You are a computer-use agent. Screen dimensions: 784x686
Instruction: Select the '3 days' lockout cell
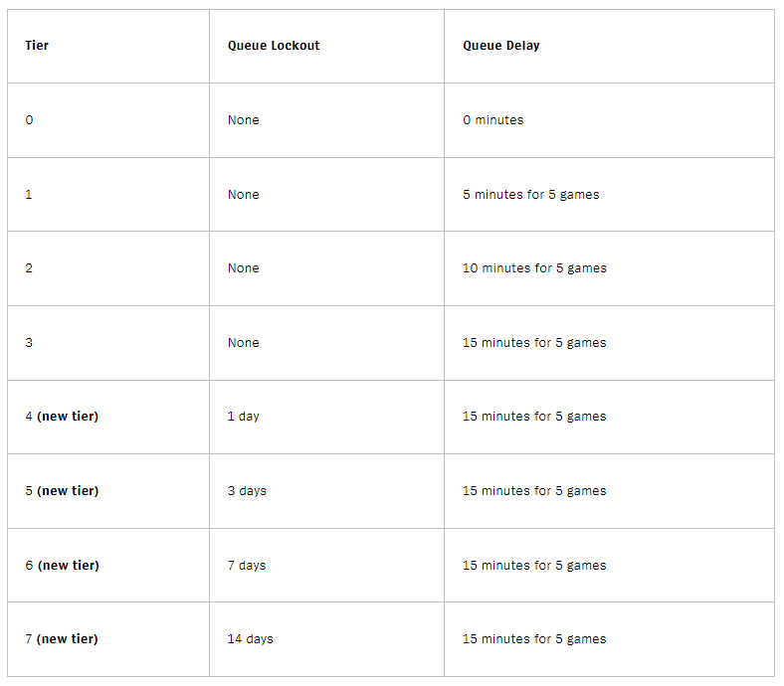click(x=326, y=491)
